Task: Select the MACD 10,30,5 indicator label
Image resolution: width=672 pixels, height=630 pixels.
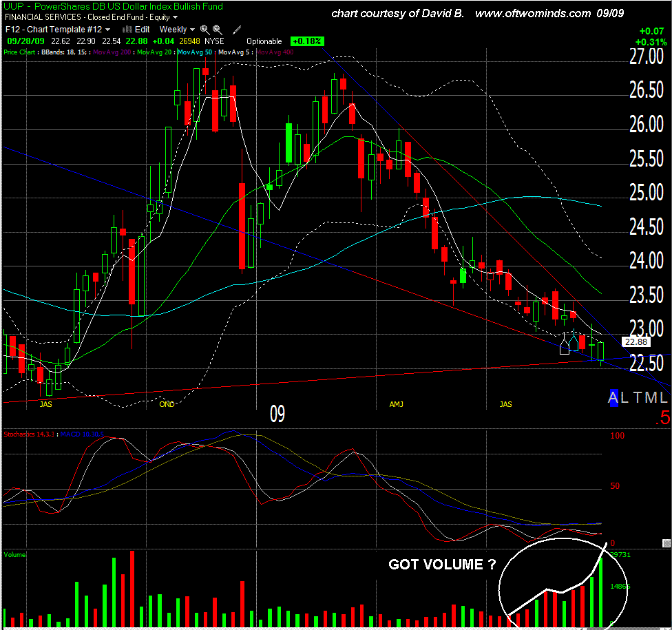Action: 82,434
